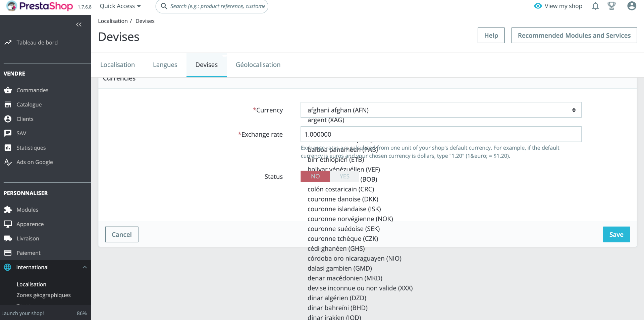This screenshot has height=320, width=644.
Task: Open the user profile avatar icon
Action: click(632, 6)
